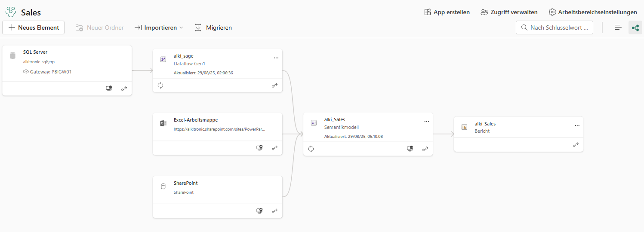Switch to lineage view icon

click(635, 27)
